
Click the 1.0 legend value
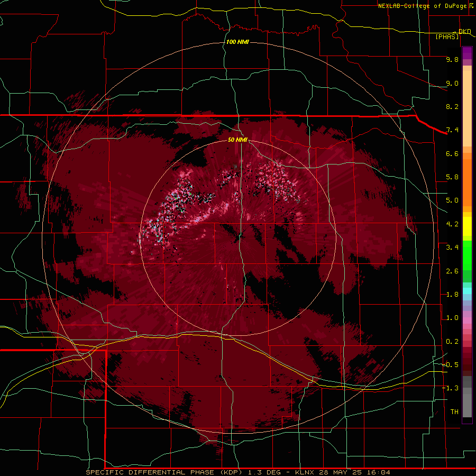(452, 318)
